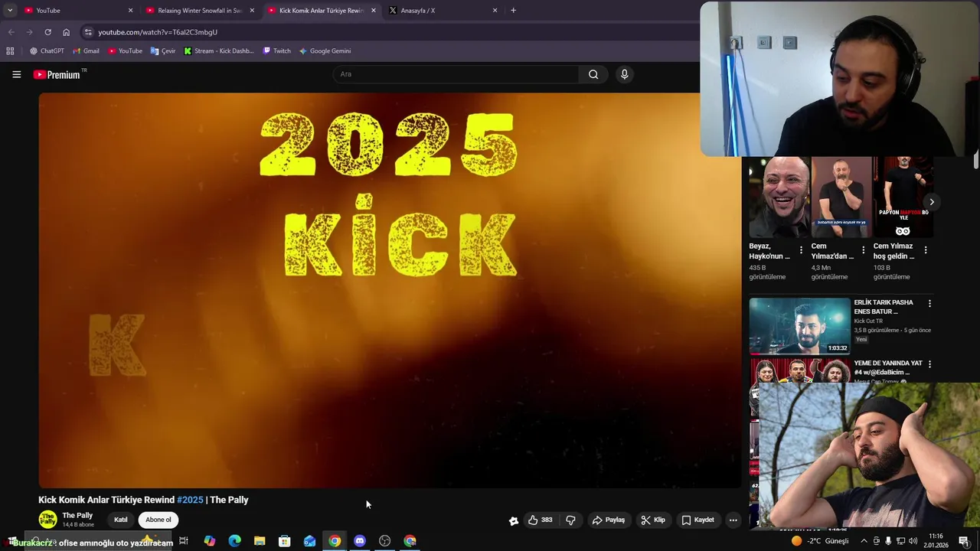Image resolution: width=980 pixels, height=551 pixels.
Task: Open ChatGPT bookmark
Action: 47,51
